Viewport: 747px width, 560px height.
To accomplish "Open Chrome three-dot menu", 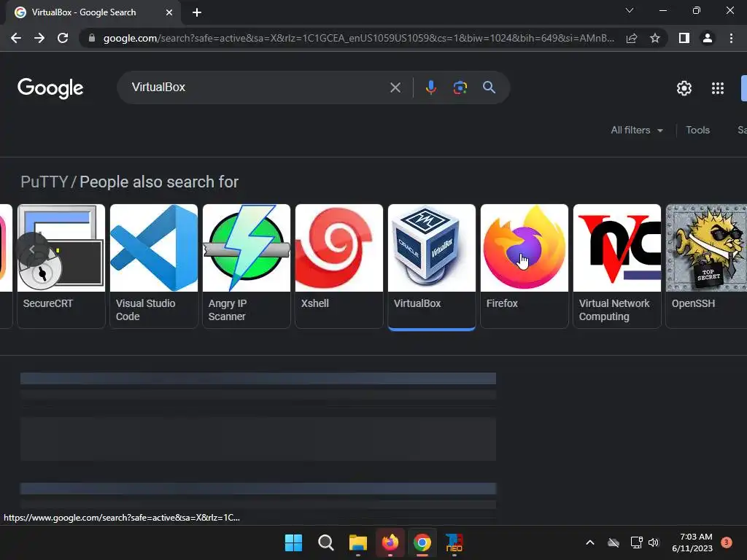I will coord(731,38).
